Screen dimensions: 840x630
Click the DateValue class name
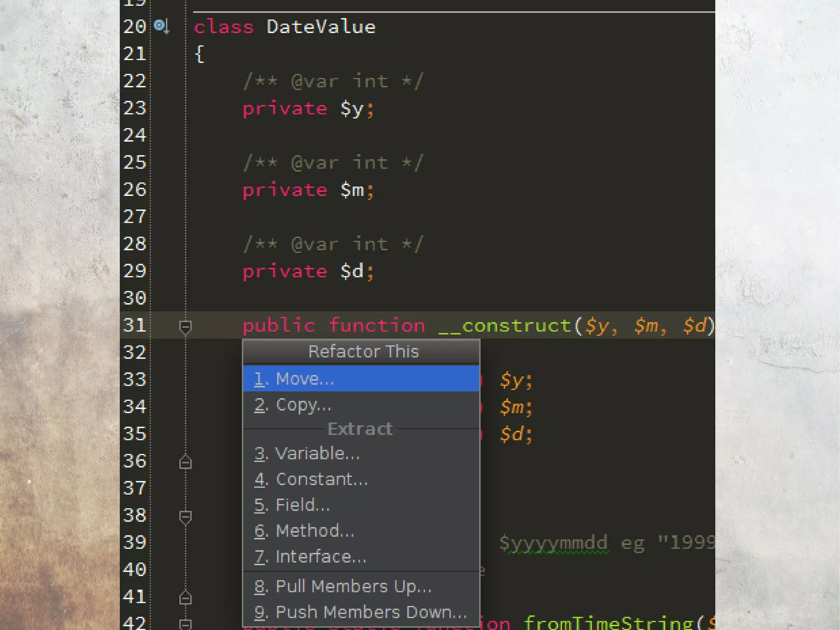321,27
